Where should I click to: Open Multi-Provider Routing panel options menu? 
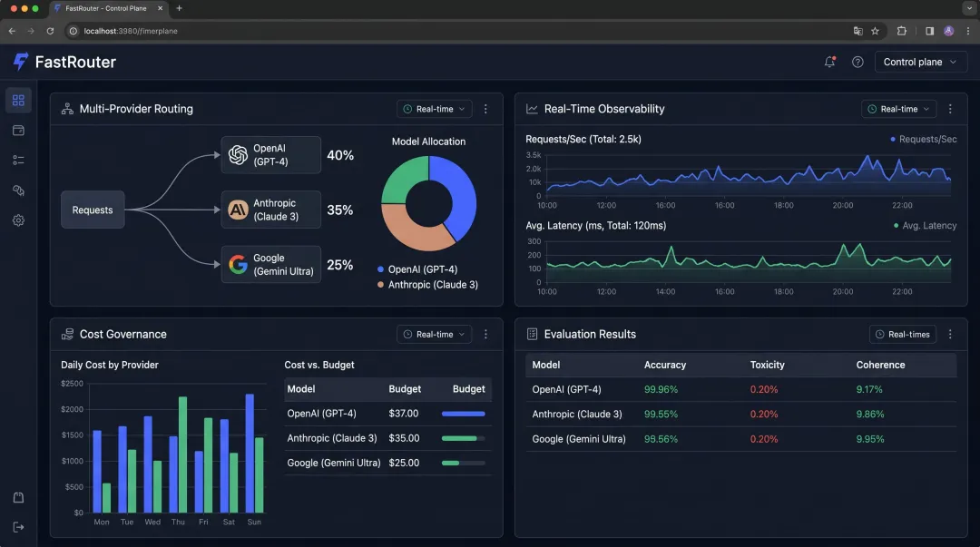pos(485,109)
